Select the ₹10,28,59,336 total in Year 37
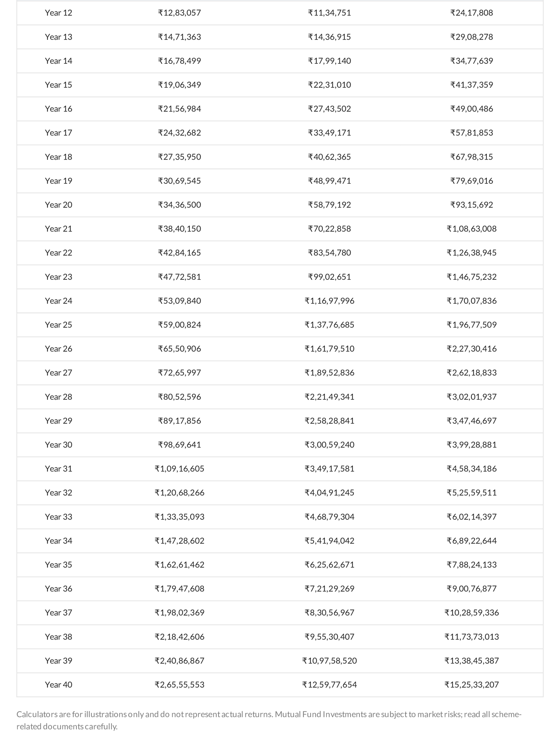 click(x=471, y=613)
